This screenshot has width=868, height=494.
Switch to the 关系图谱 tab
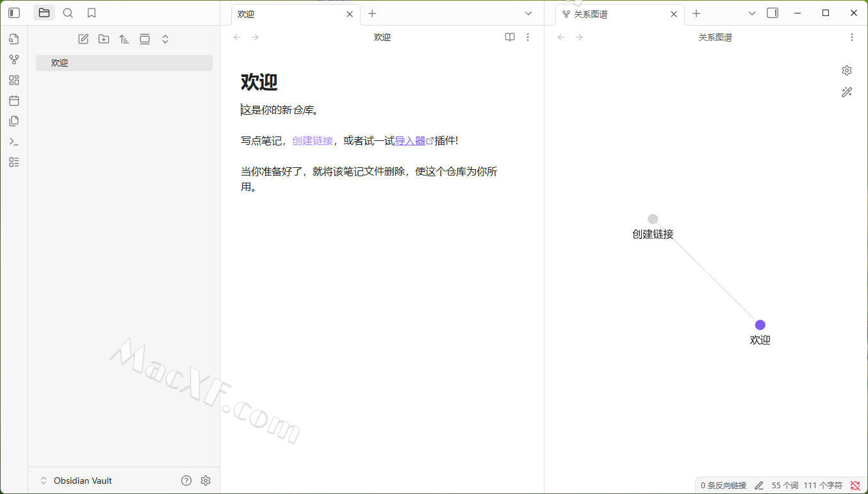tap(590, 14)
